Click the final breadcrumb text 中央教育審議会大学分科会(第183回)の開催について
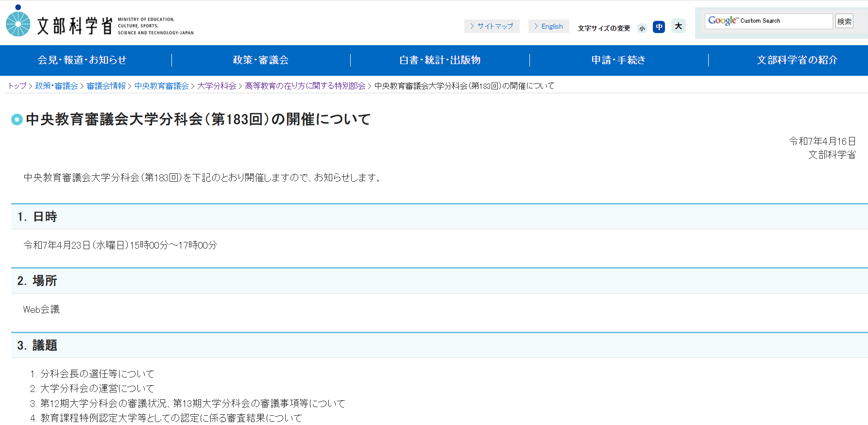 click(464, 86)
